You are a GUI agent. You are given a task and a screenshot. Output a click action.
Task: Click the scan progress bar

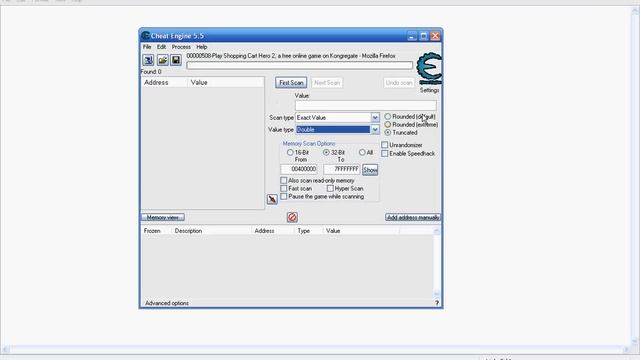click(300, 65)
